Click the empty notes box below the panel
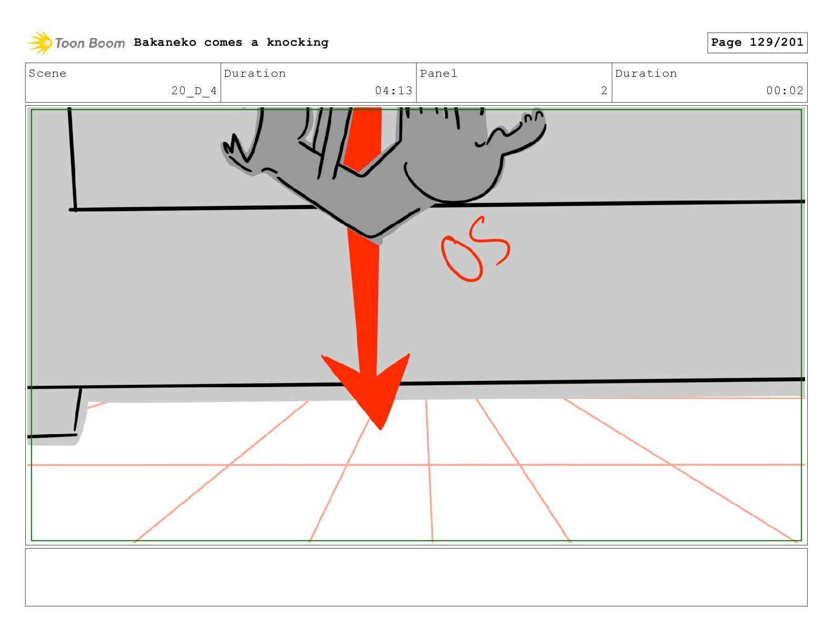This screenshot has height=644, width=834. [x=416, y=577]
